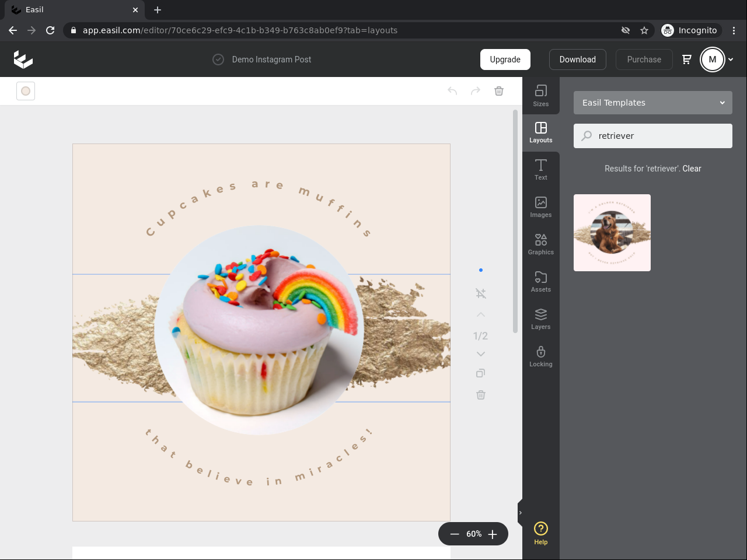The height and width of the screenshot is (560, 747).
Task: Open the Help menu
Action: 541,534
